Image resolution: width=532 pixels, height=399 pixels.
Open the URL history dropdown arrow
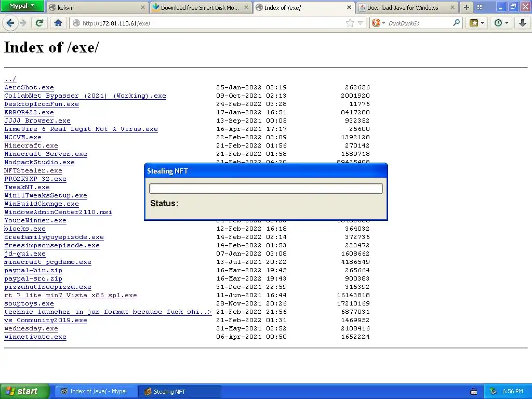click(x=360, y=23)
